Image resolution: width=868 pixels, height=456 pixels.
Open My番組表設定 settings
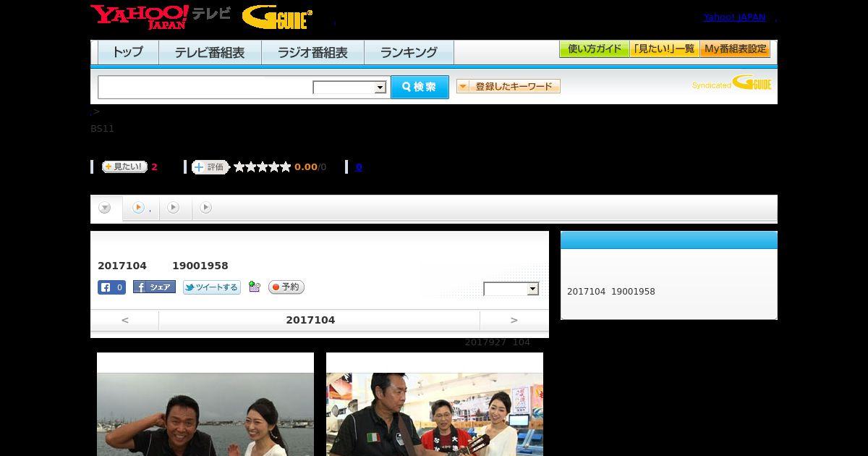pyautogui.click(x=735, y=49)
